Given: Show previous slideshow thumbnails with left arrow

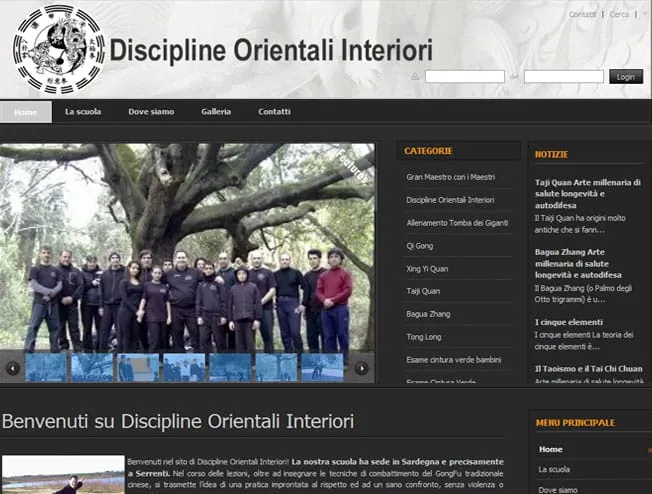Looking at the screenshot, I should (x=12, y=368).
